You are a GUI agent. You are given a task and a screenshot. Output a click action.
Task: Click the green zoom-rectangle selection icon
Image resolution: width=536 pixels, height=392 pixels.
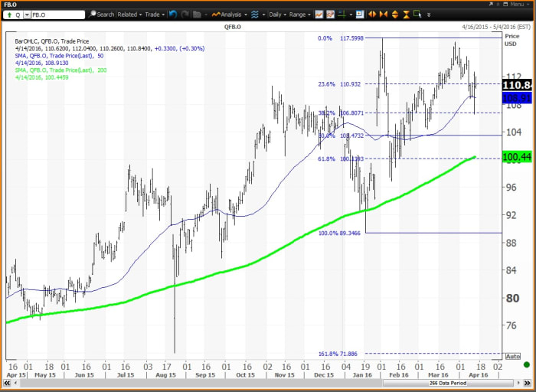click(417, 15)
